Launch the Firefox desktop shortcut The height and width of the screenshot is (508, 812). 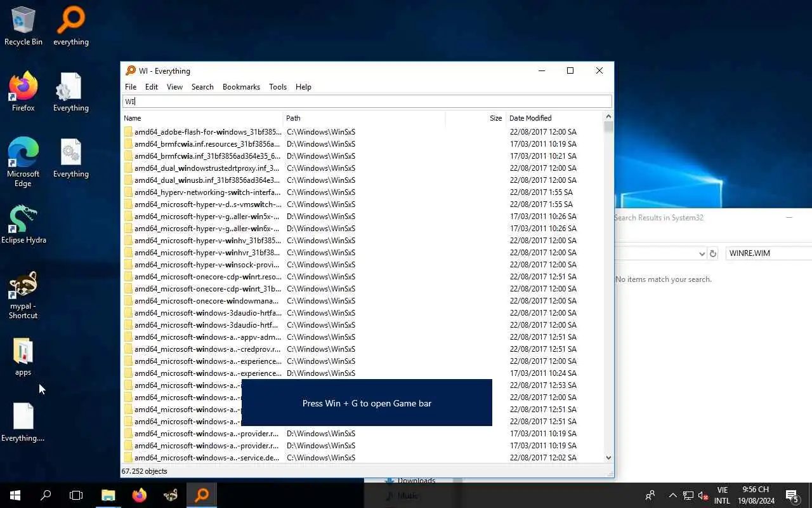pyautogui.click(x=23, y=92)
